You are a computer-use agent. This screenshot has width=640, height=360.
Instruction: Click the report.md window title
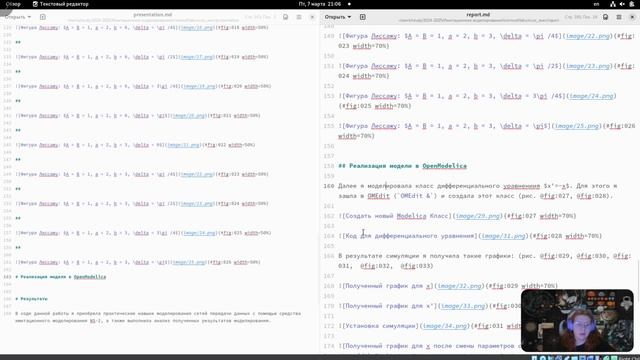coord(478,15)
